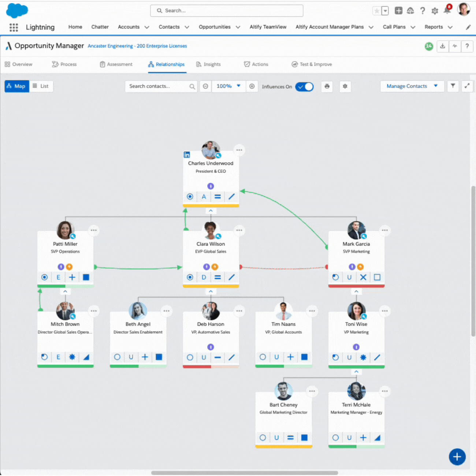Click the horizontal scrollbar at bottom
The width and height of the screenshot is (476, 476).
pos(244,473)
